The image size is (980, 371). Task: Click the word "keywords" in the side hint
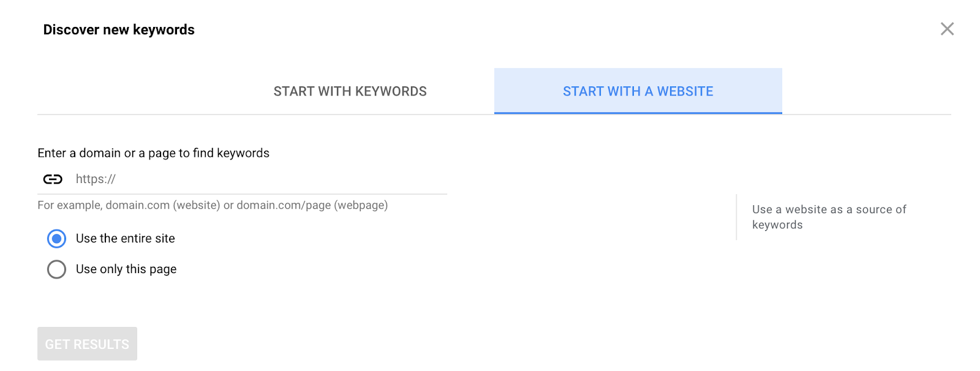777,225
